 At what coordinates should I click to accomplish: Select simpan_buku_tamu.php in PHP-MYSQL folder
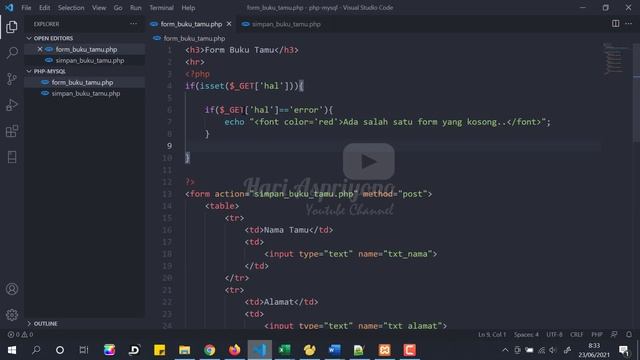click(x=86, y=93)
